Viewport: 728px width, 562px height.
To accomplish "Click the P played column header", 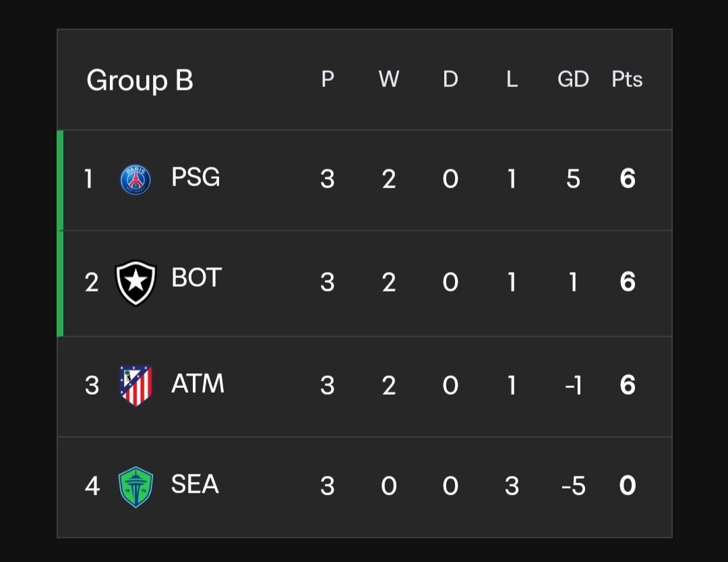I will point(328,80).
